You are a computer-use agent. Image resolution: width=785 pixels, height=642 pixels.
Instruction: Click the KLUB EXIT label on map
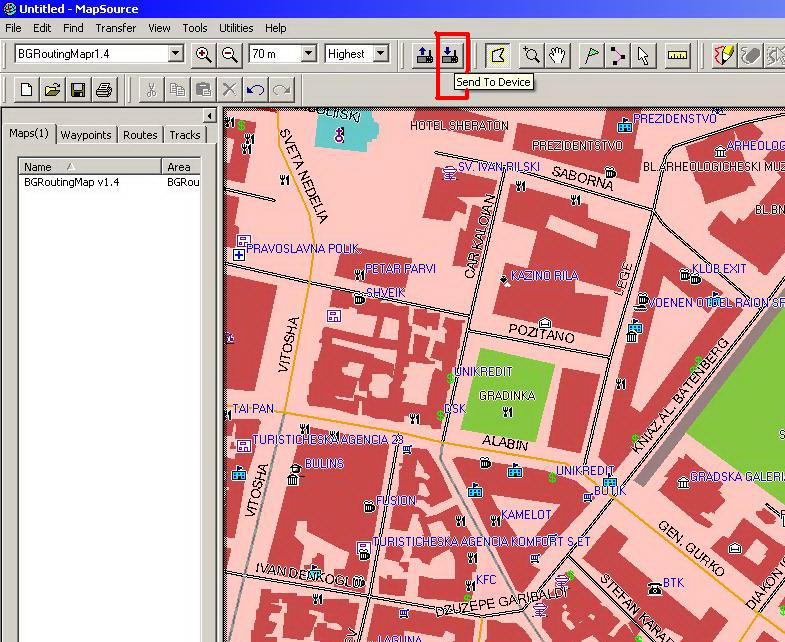pyautogui.click(x=719, y=268)
